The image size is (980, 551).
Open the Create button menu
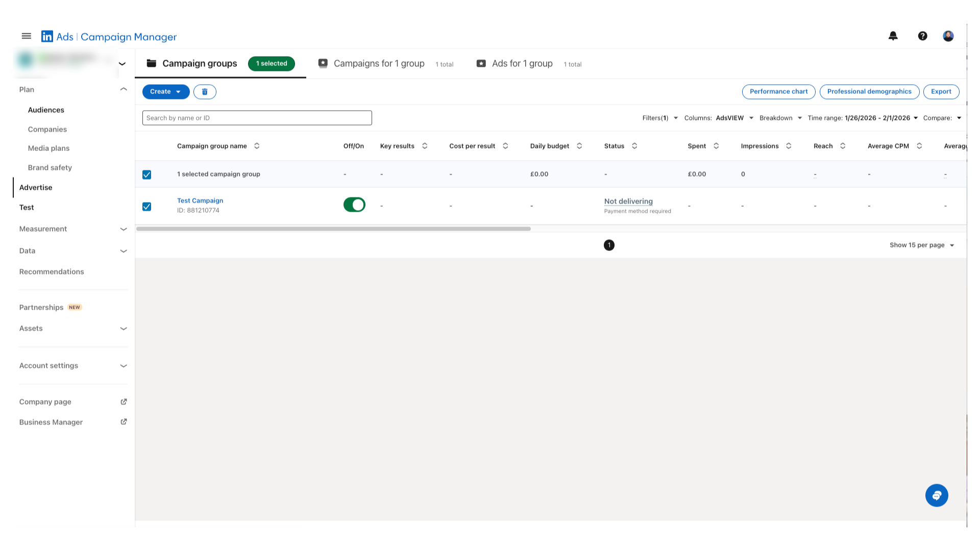point(166,92)
